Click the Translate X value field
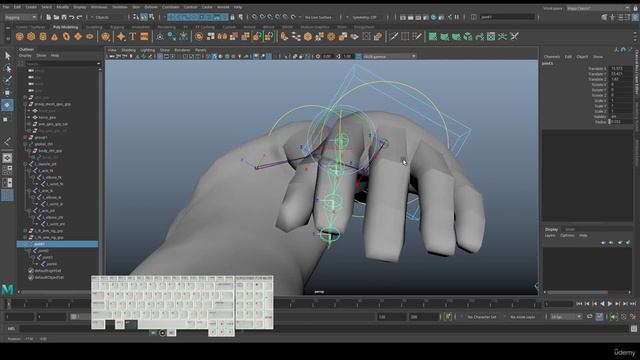The width and height of the screenshot is (640, 360). tap(620, 69)
